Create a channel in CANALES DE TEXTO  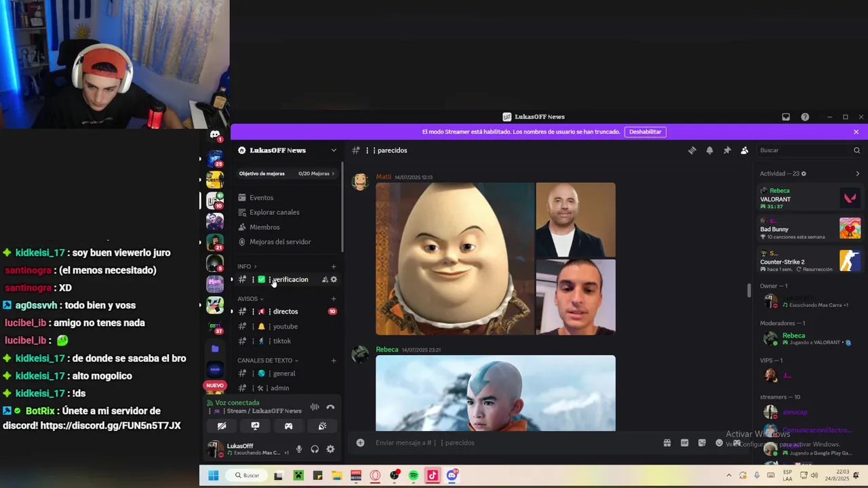pos(333,361)
